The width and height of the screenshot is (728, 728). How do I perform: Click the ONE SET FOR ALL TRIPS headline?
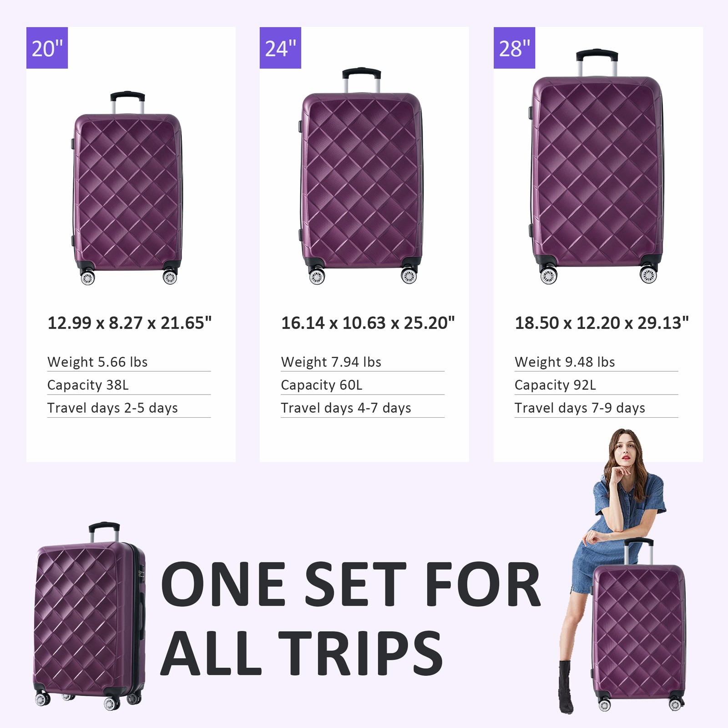(x=351, y=618)
